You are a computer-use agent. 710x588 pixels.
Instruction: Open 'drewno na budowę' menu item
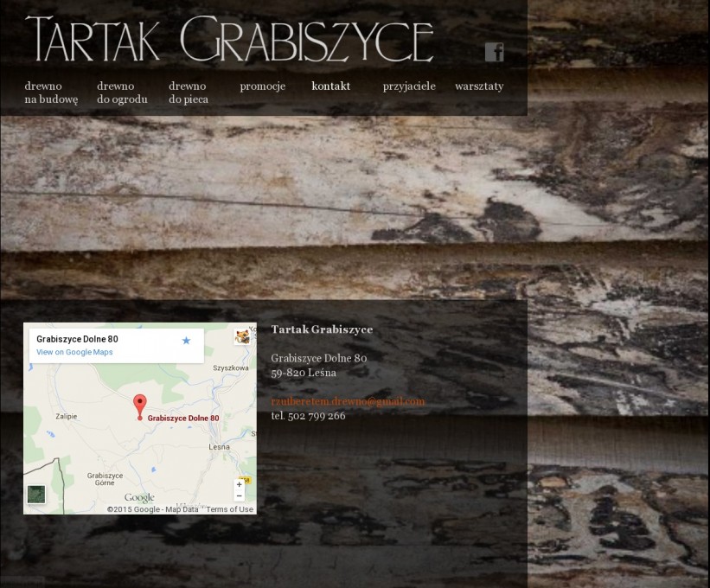(51, 93)
